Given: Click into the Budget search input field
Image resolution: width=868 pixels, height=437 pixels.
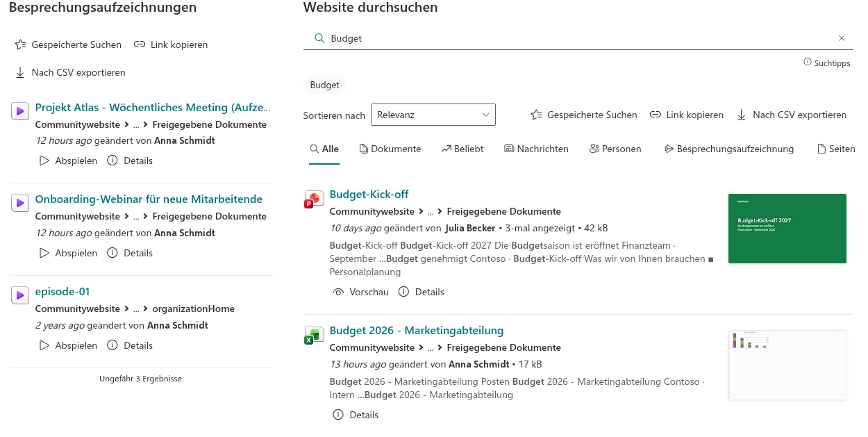Looking at the screenshot, I should pos(579,38).
